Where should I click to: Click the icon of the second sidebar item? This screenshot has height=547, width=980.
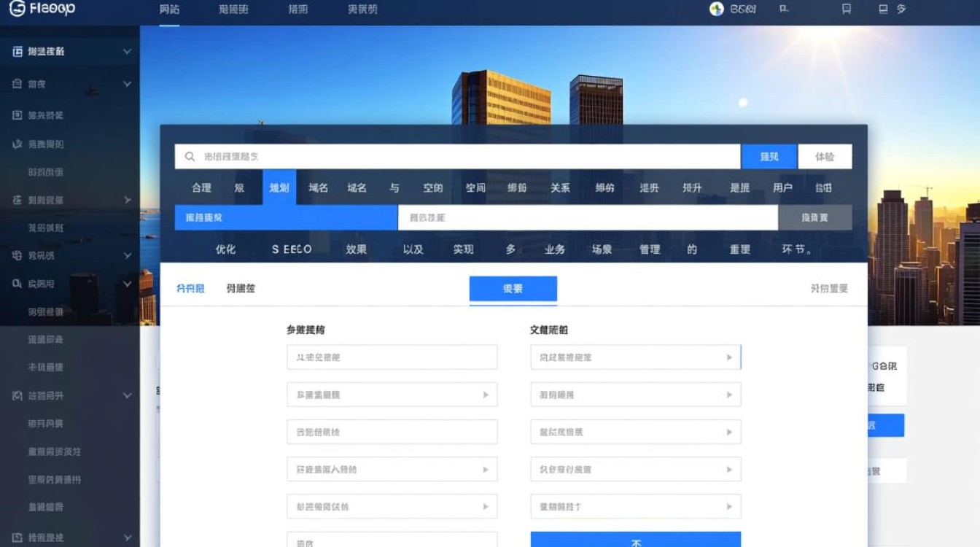(17, 84)
